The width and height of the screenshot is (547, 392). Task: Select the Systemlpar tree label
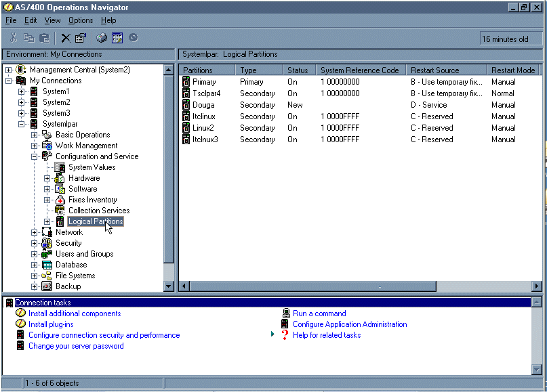[x=60, y=124]
